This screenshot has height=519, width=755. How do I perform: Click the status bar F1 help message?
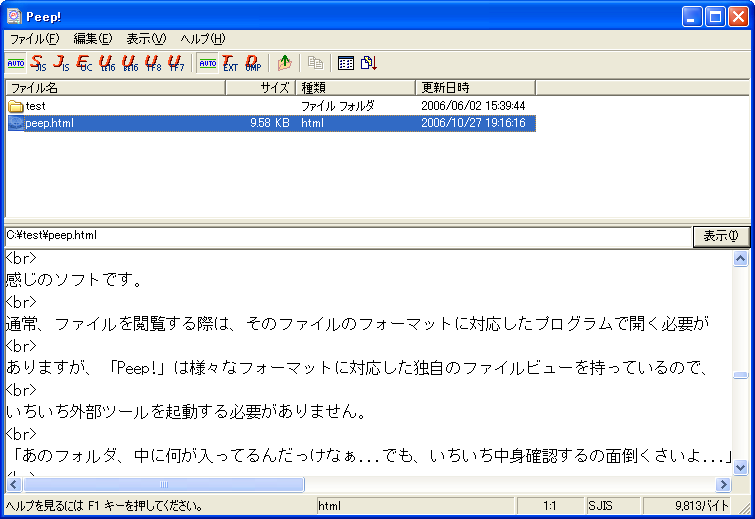point(104,506)
